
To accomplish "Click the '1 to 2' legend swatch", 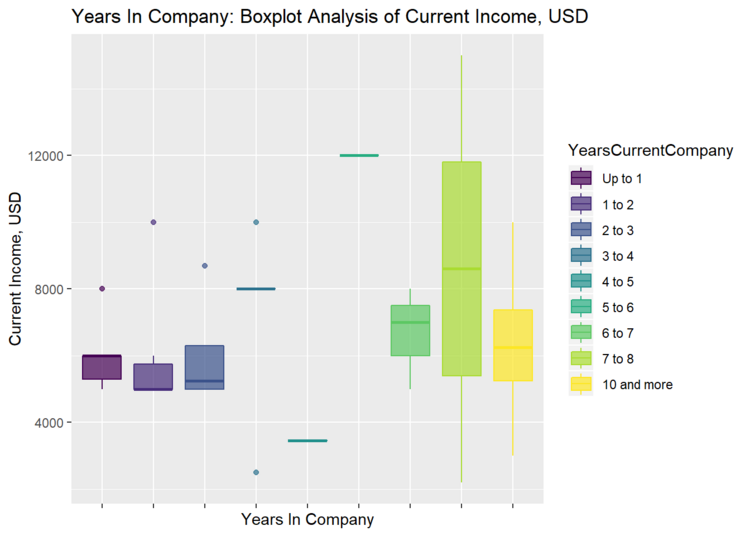I will [581, 204].
